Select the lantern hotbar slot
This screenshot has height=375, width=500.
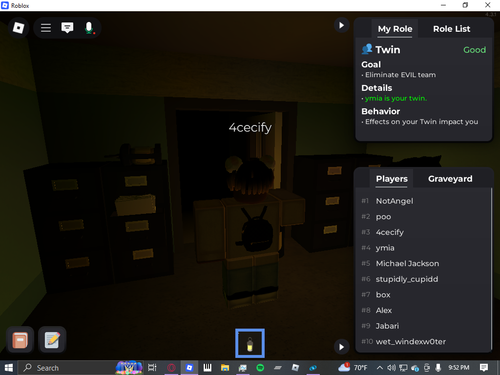tap(250, 343)
